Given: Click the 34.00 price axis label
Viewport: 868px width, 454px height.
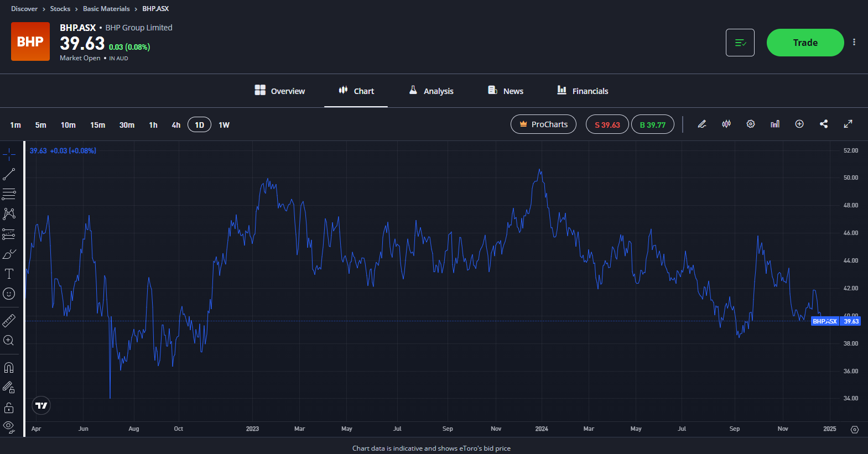Looking at the screenshot, I should point(850,398).
